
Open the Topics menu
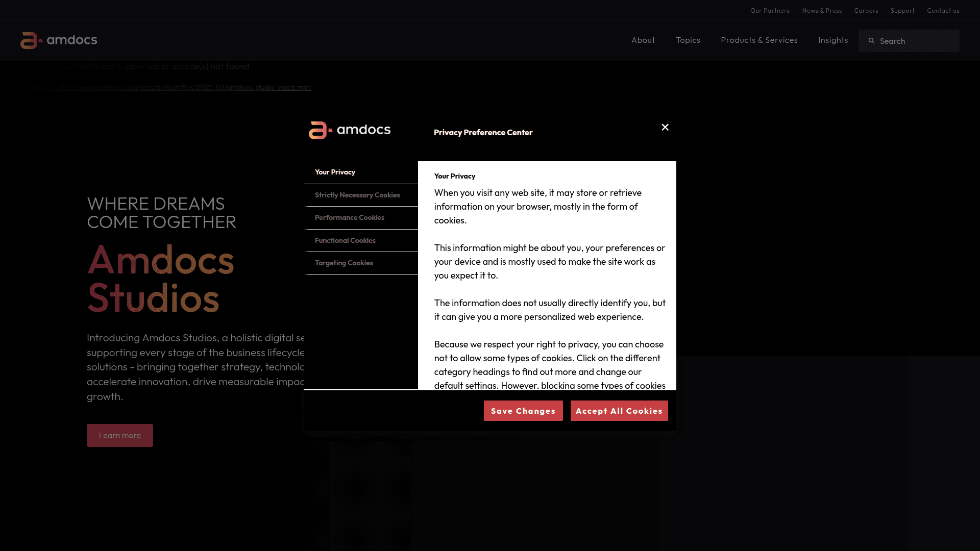click(x=688, y=40)
